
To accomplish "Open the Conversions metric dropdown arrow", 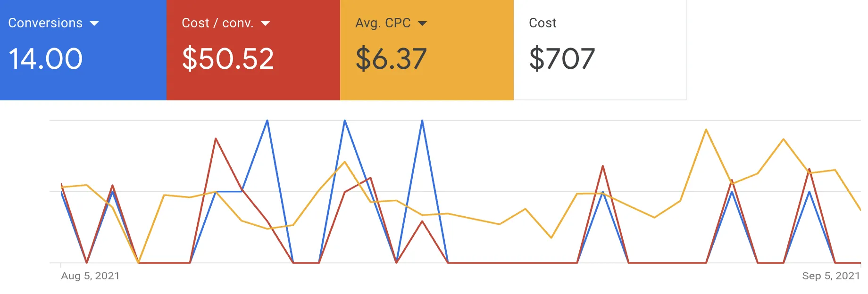I will pos(94,24).
